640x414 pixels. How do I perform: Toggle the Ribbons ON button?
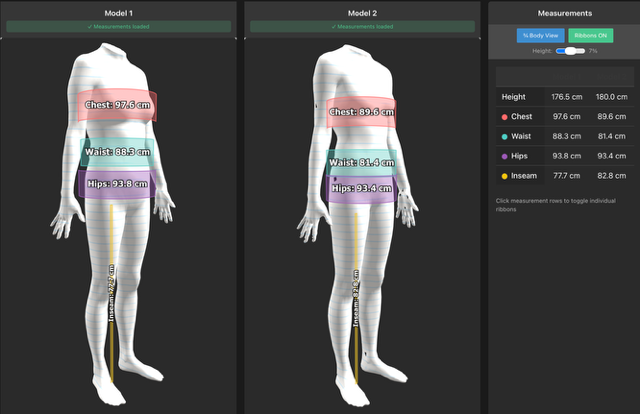tap(589, 35)
